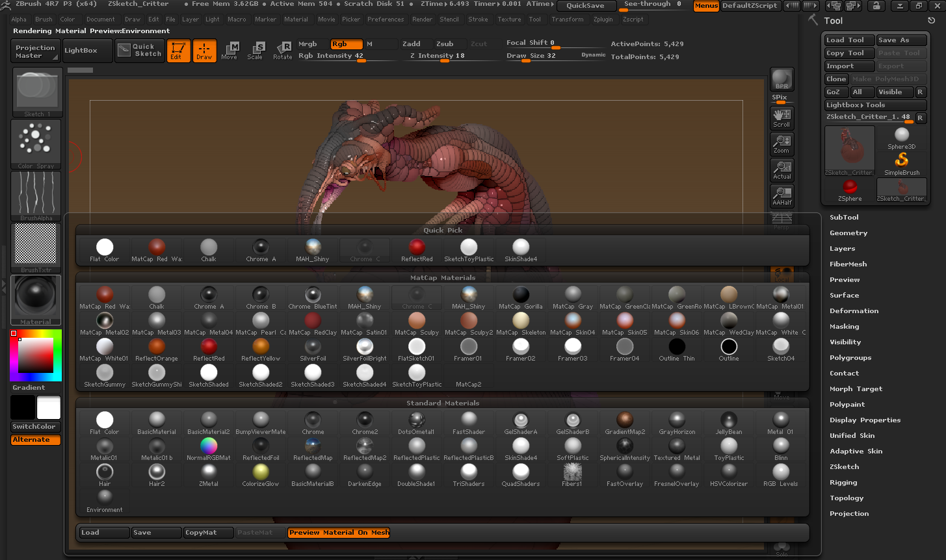Choose the MatCap RedClay material

coord(313,324)
